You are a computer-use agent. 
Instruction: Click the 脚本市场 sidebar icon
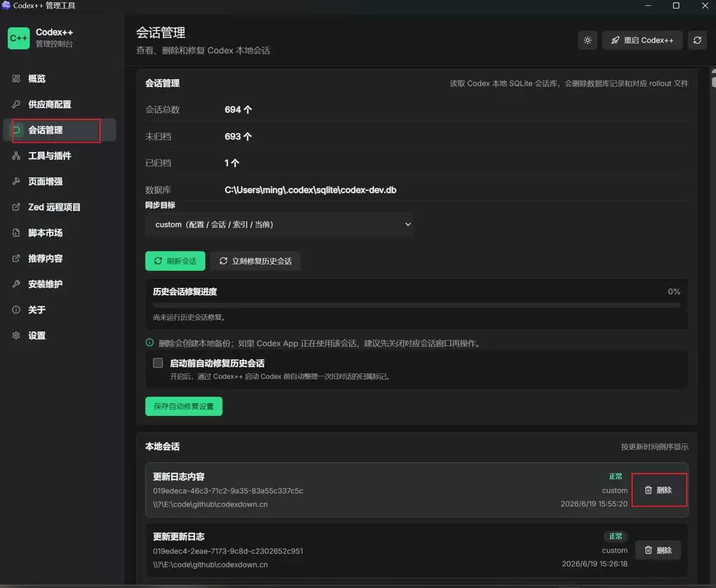pyautogui.click(x=16, y=233)
